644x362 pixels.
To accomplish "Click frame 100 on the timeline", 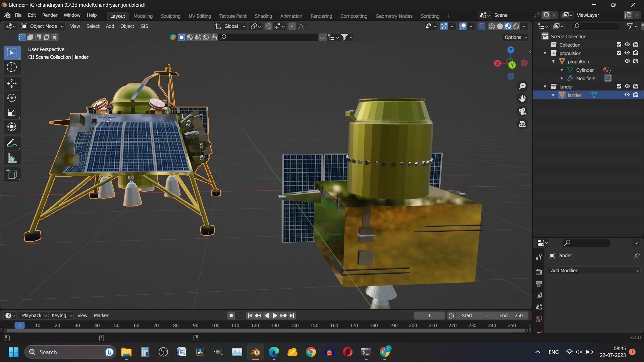I will coord(215,325).
